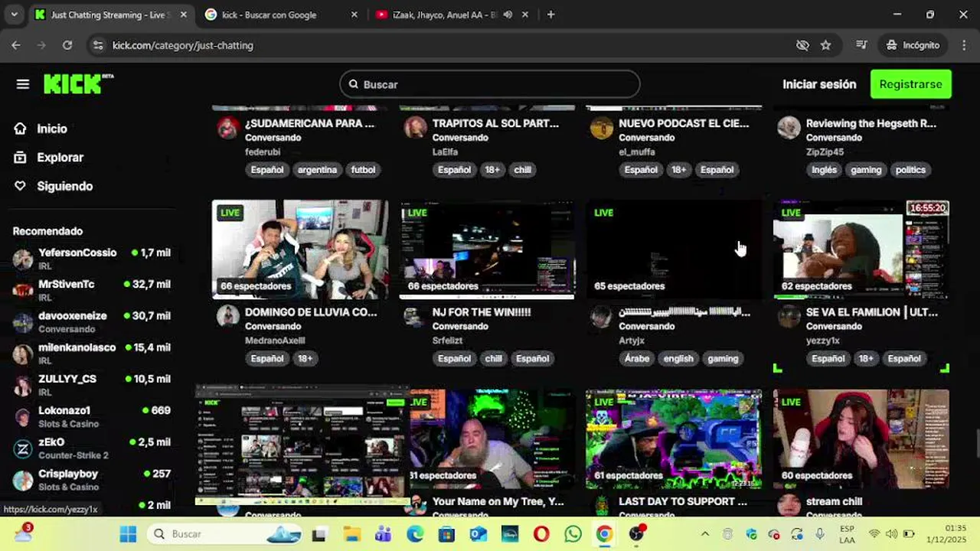Viewport: 980px width, 551px height.
Task: Select the argentina tag under federubi
Action: 317,170
